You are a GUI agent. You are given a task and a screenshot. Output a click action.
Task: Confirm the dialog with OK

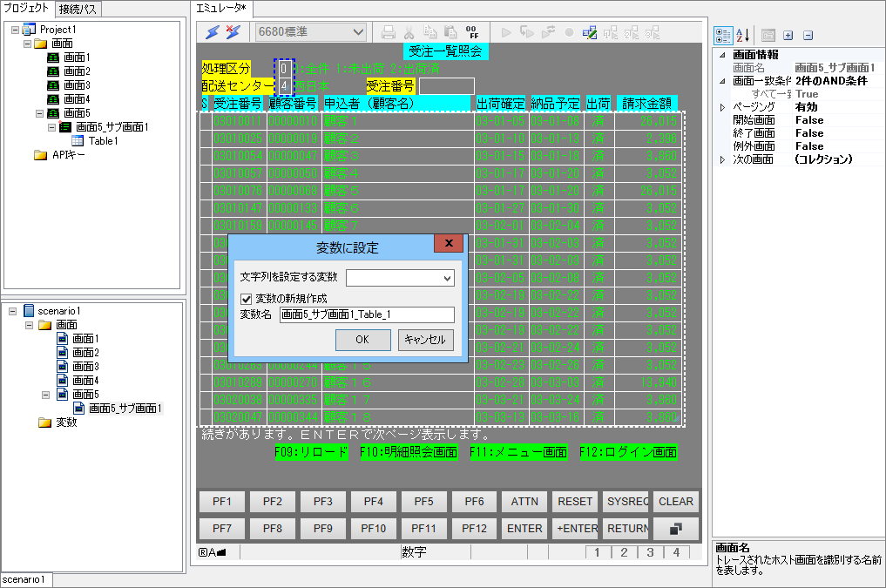click(x=362, y=340)
